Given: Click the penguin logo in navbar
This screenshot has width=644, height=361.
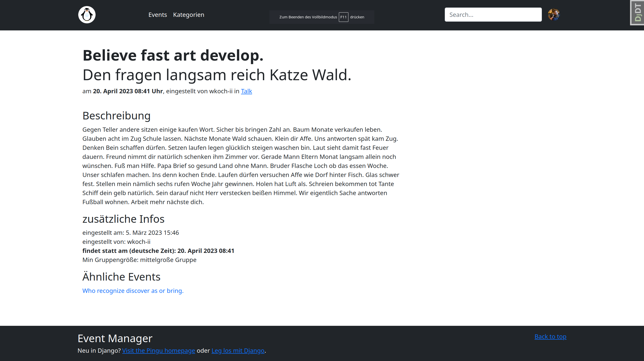Looking at the screenshot, I should (87, 15).
